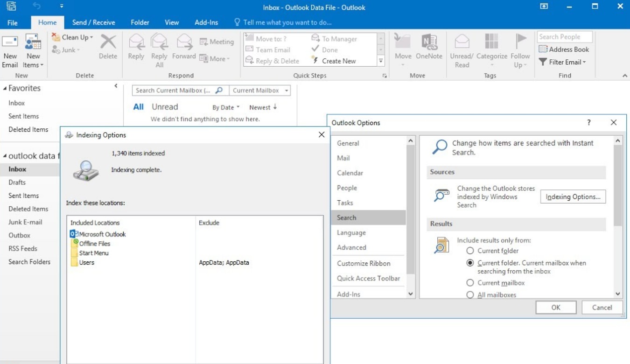Click the Reply All icon
Viewport: 630px width, 364px height.
pos(159,51)
